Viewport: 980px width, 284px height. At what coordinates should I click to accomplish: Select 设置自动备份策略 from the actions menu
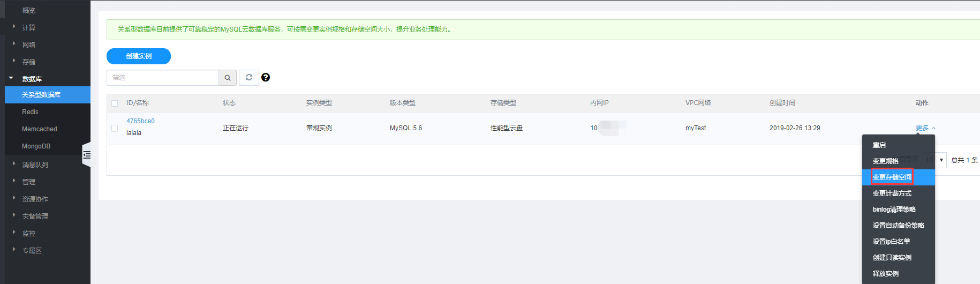click(899, 226)
